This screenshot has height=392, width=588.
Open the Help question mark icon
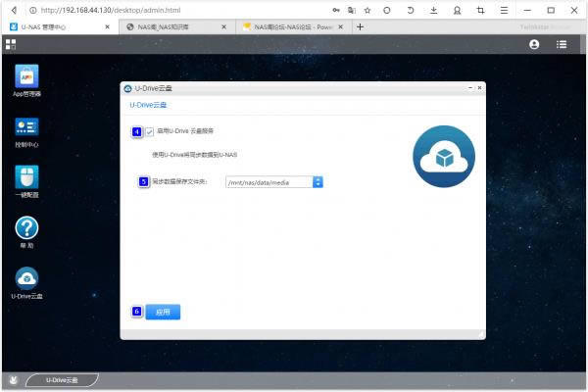26,227
